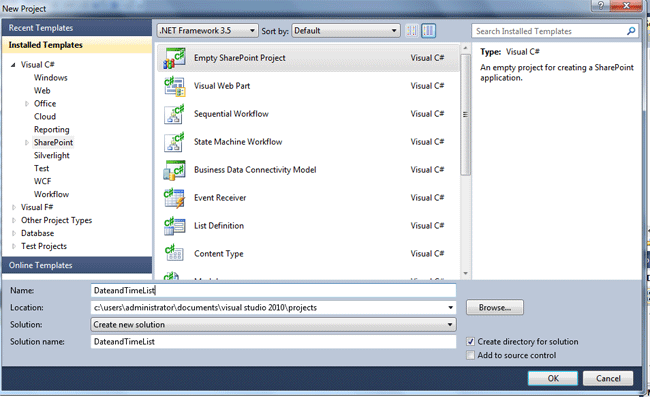Open the Recent Templates section
The height and width of the screenshot is (397, 650).
(77, 28)
